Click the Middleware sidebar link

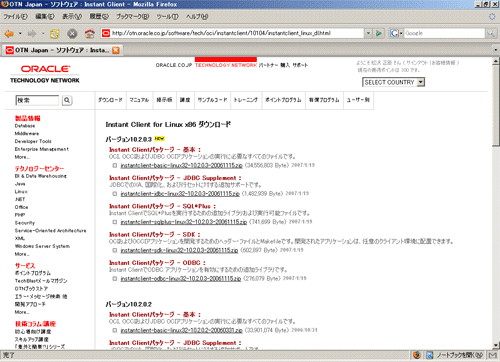(x=27, y=134)
